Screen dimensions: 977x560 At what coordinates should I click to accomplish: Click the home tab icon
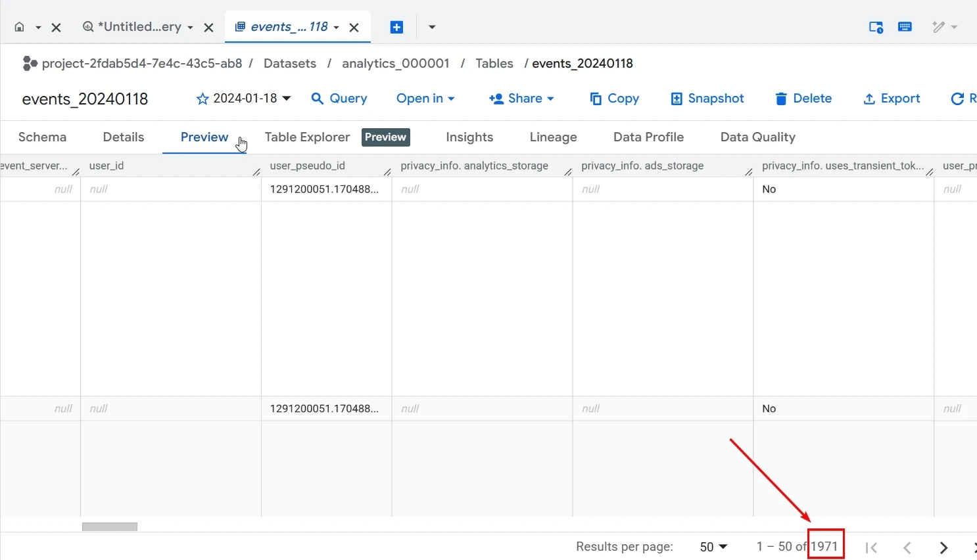(20, 27)
